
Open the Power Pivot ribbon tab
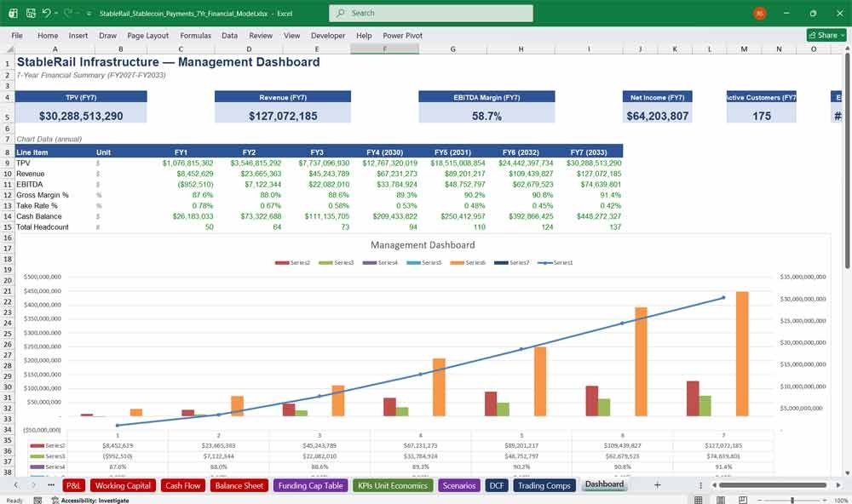pyautogui.click(x=402, y=35)
